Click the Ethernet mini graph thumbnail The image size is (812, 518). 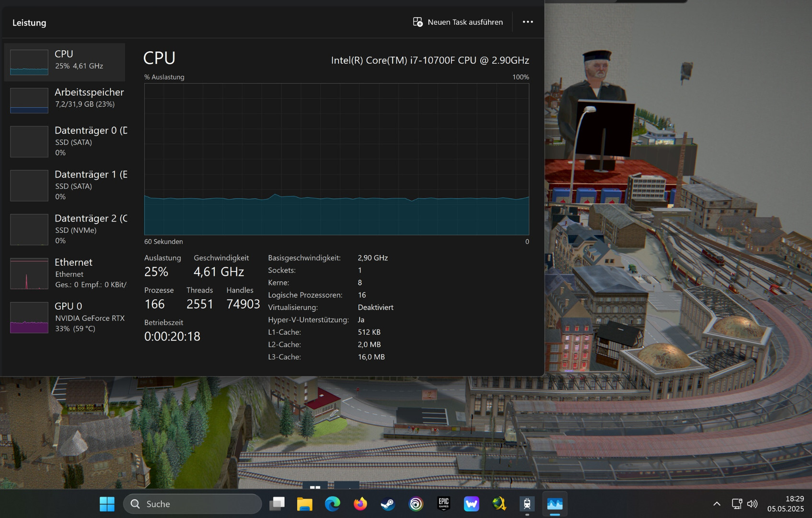pos(29,274)
